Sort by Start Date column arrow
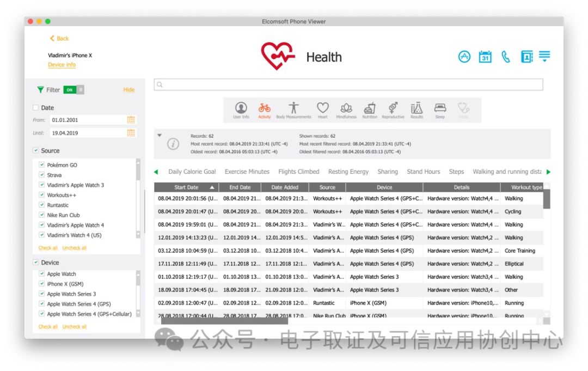Viewport: 588px width, 371px height. tap(212, 187)
